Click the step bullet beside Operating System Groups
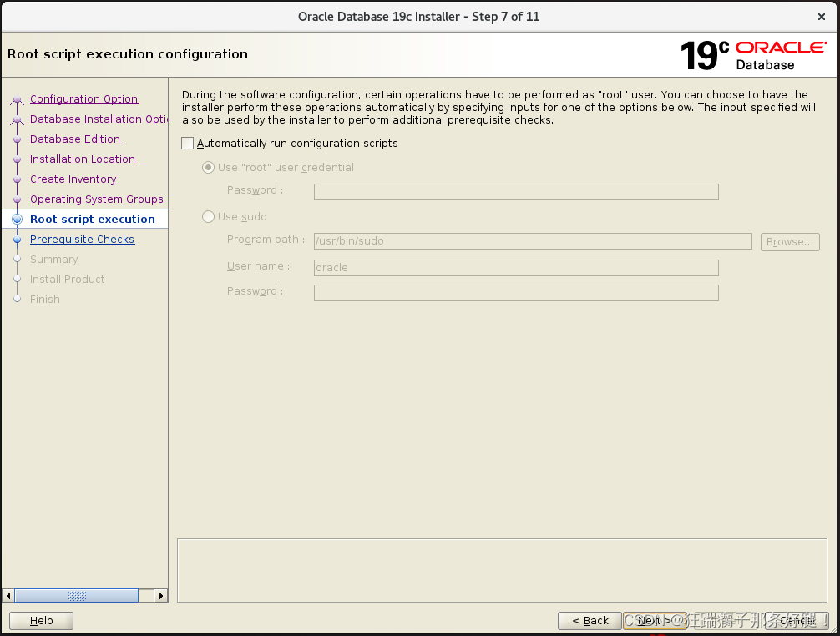The height and width of the screenshot is (636, 840). point(18,199)
